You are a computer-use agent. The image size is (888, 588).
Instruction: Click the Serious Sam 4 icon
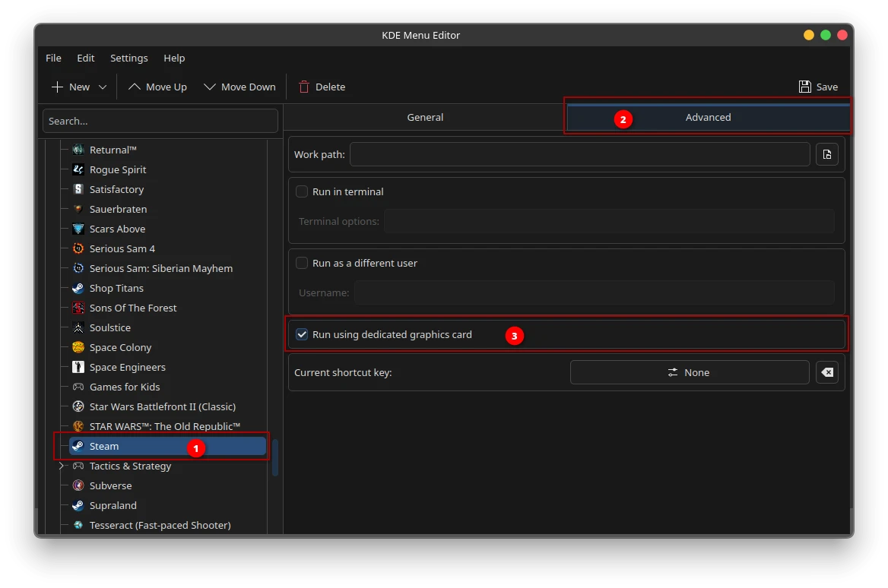[x=78, y=249]
